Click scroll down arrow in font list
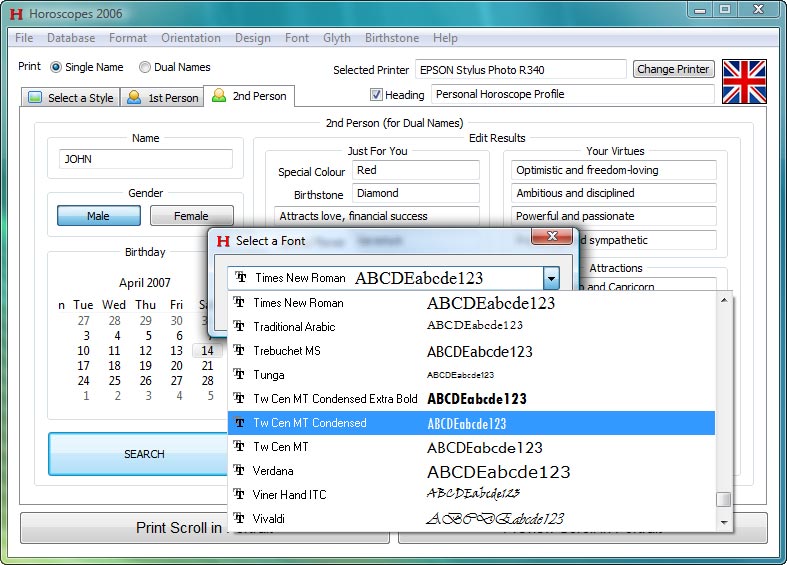The width and height of the screenshot is (787, 565). pos(724,522)
